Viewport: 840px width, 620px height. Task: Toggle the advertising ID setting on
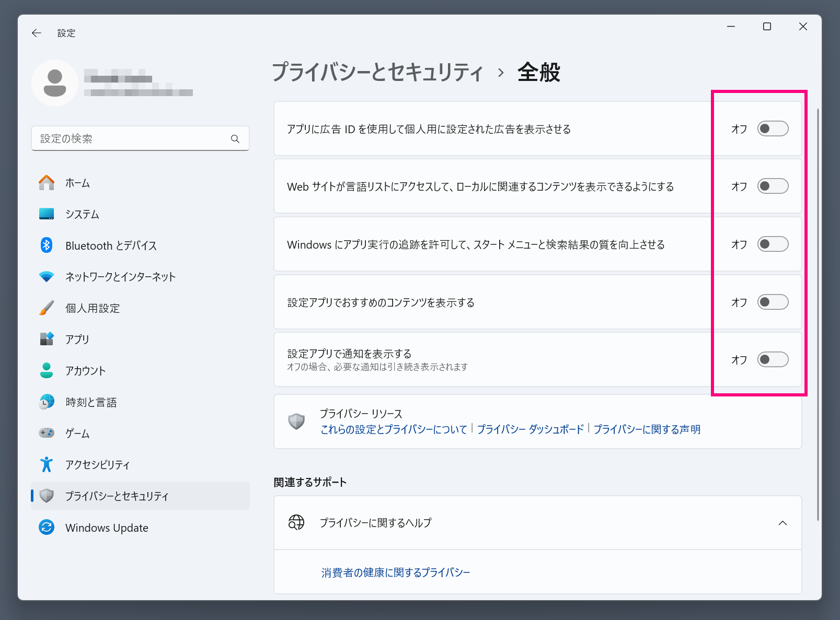coord(773,129)
